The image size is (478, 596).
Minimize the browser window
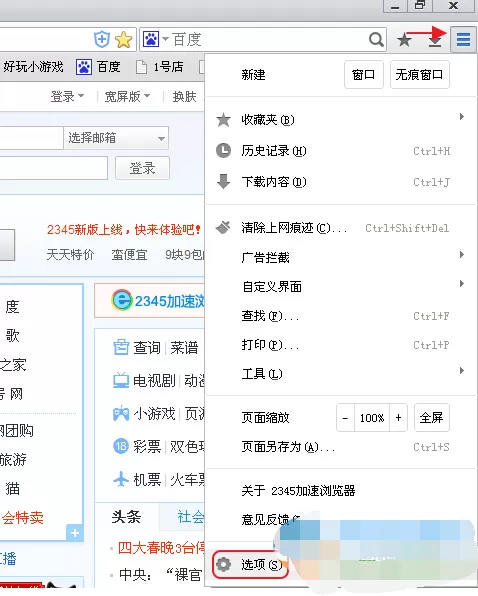395,6
